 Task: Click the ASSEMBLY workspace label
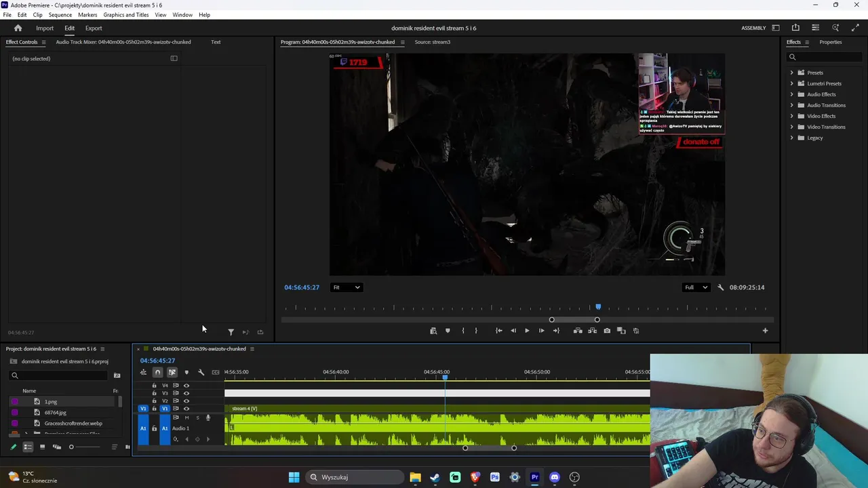[x=753, y=28]
